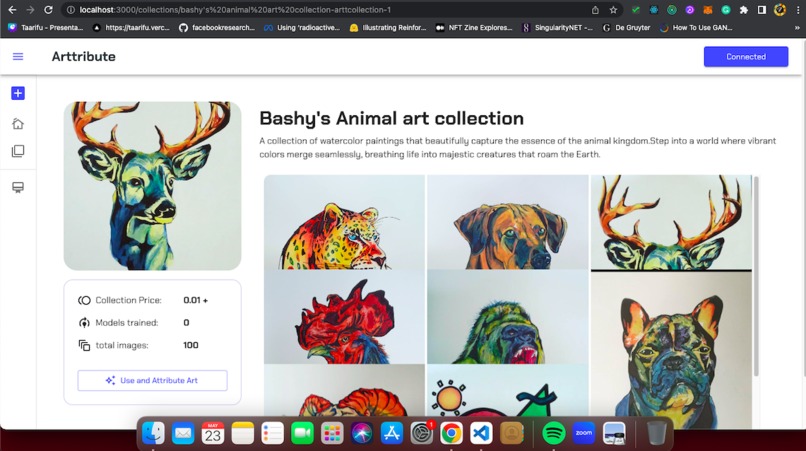Click the localhost address bar
This screenshot has width=806, height=451.
click(329, 10)
